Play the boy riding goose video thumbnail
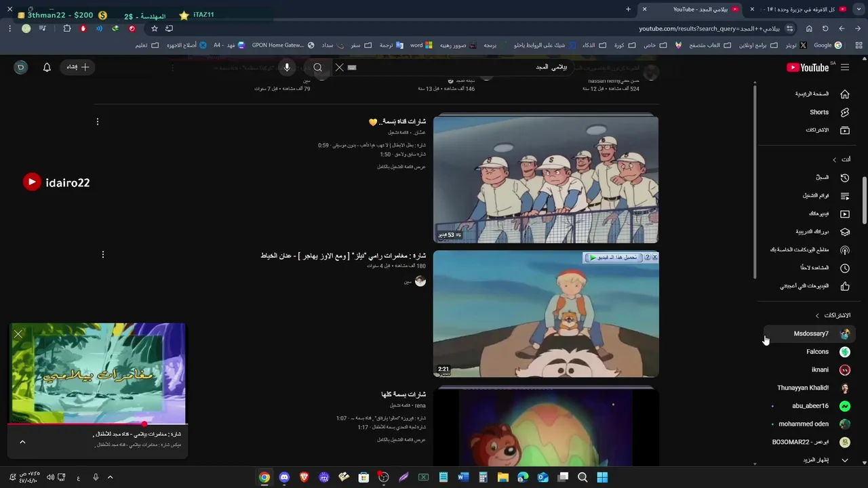 546,314
